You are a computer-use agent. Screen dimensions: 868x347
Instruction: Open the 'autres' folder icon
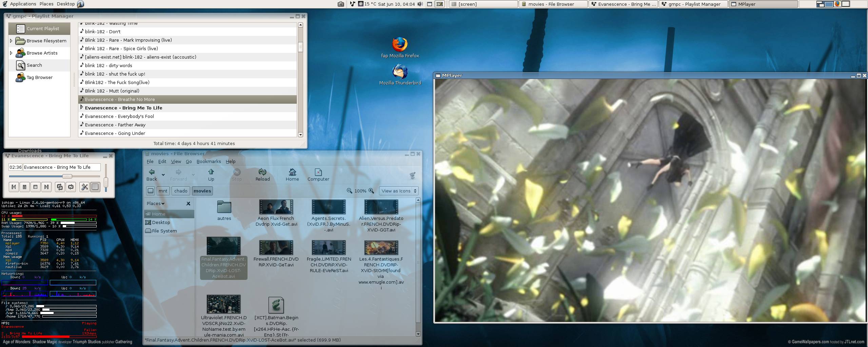tap(224, 207)
